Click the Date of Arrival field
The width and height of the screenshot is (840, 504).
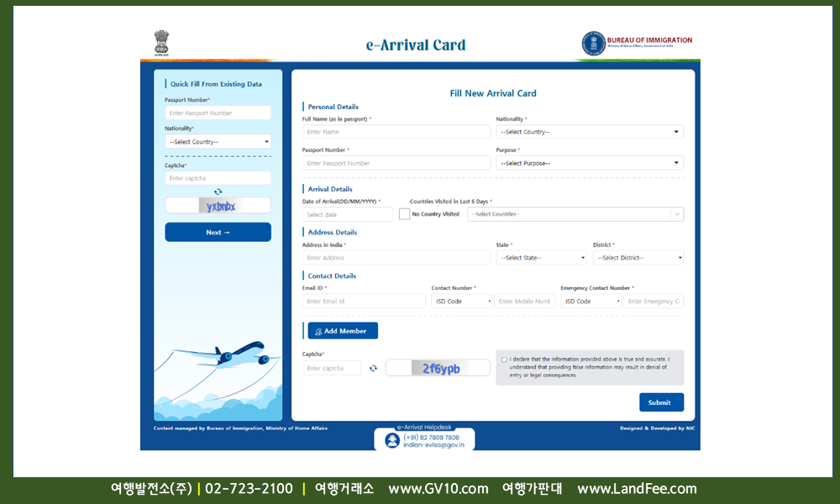348,214
